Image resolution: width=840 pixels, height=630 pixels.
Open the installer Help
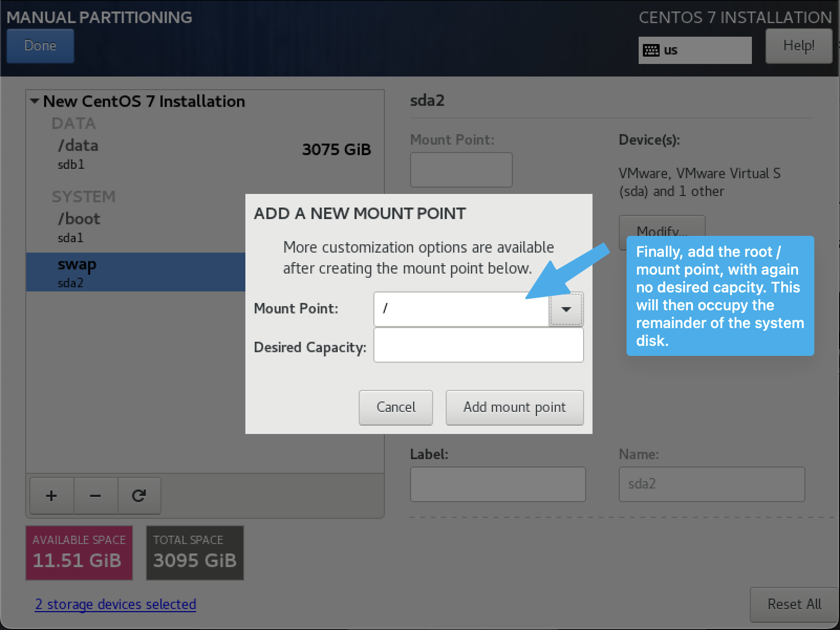tap(798, 46)
